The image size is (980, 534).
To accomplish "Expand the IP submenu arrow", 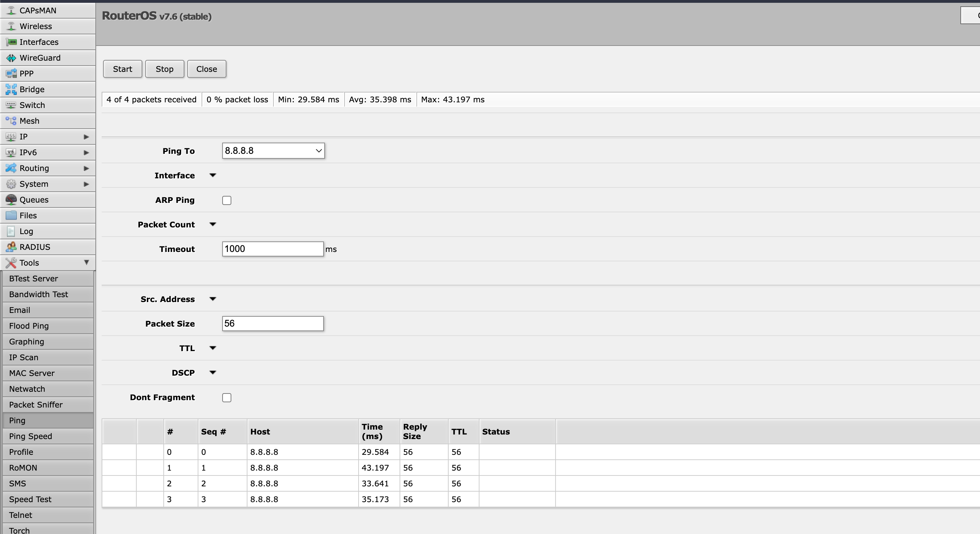I will coord(86,137).
